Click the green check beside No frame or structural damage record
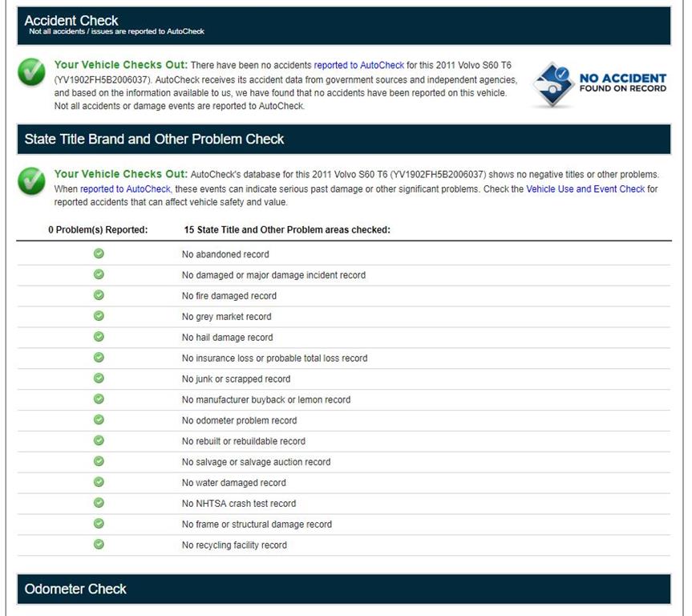This screenshot has width=692, height=616. click(99, 523)
